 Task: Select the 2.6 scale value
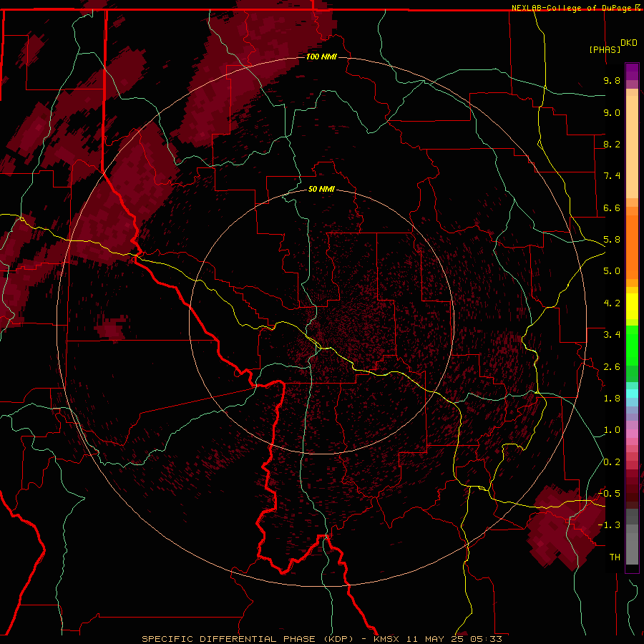612,366
